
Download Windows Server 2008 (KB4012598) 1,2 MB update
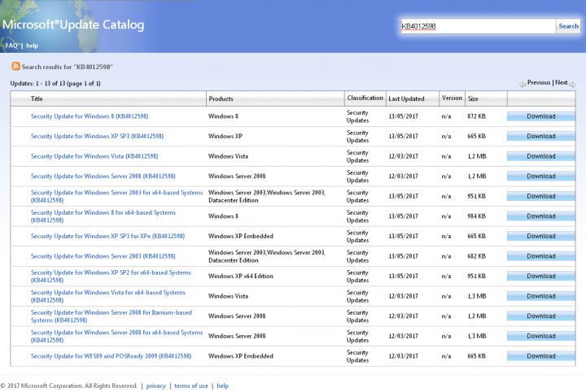coord(540,176)
